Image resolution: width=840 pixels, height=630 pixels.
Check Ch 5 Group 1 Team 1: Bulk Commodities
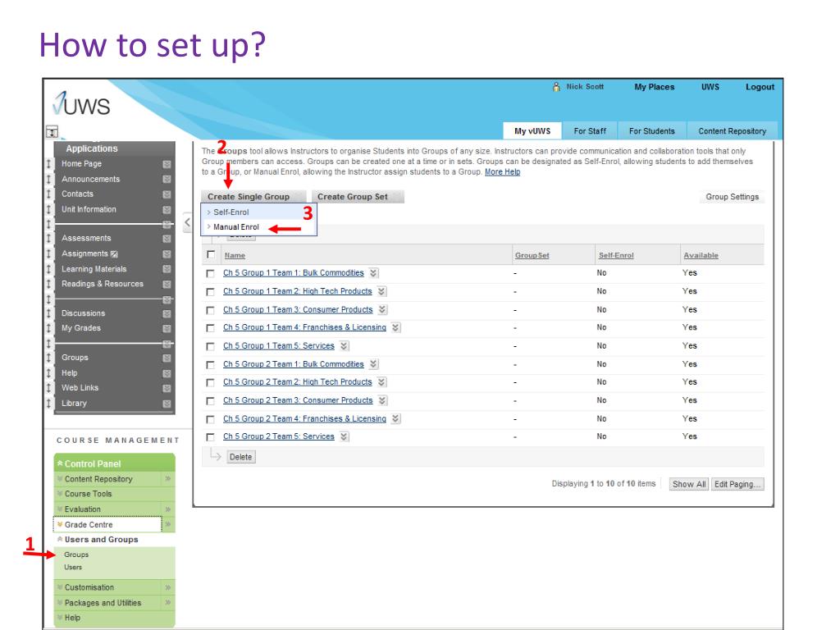(x=211, y=274)
